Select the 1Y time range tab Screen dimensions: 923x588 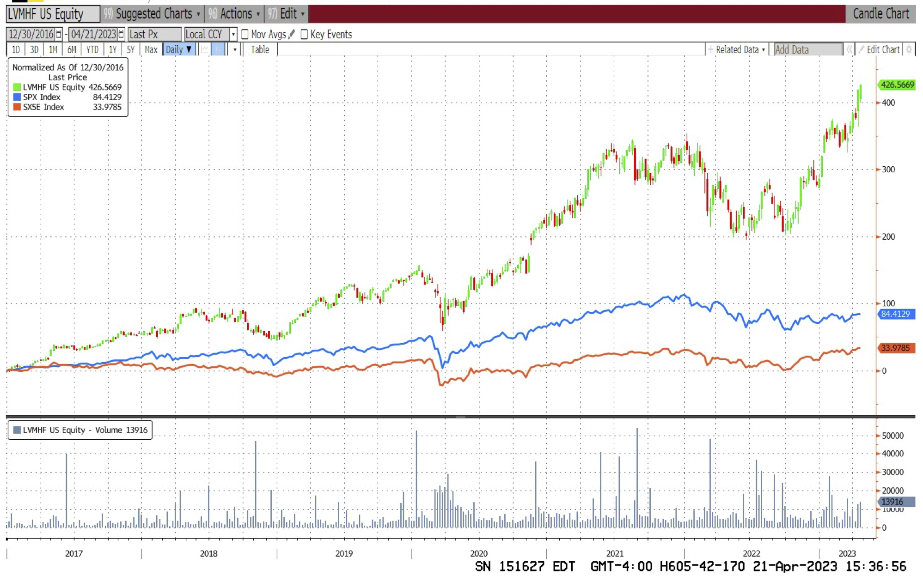[x=112, y=49]
